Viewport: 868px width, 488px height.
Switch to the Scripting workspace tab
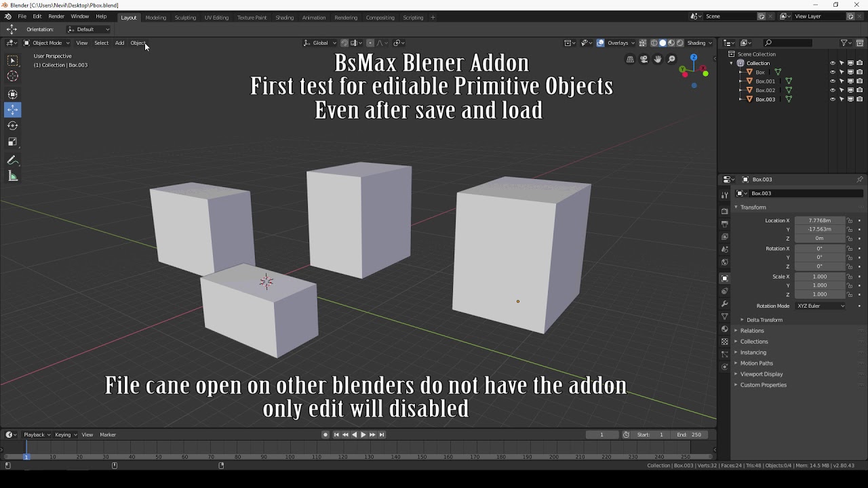point(413,18)
